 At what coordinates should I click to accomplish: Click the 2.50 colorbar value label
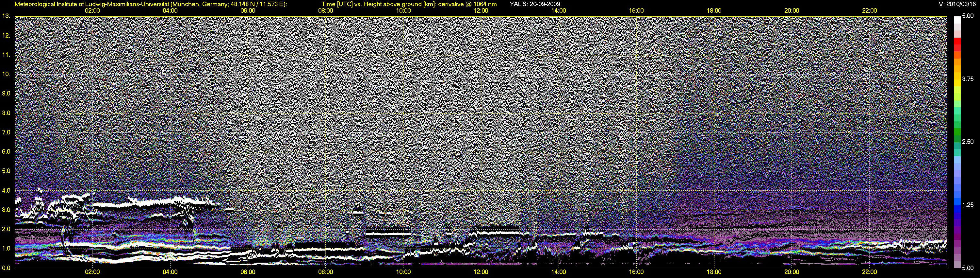tap(968, 142)
